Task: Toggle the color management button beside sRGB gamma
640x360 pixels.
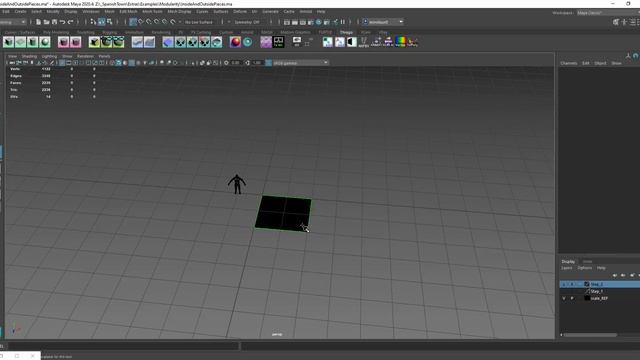Action: [x=269, y=63]
